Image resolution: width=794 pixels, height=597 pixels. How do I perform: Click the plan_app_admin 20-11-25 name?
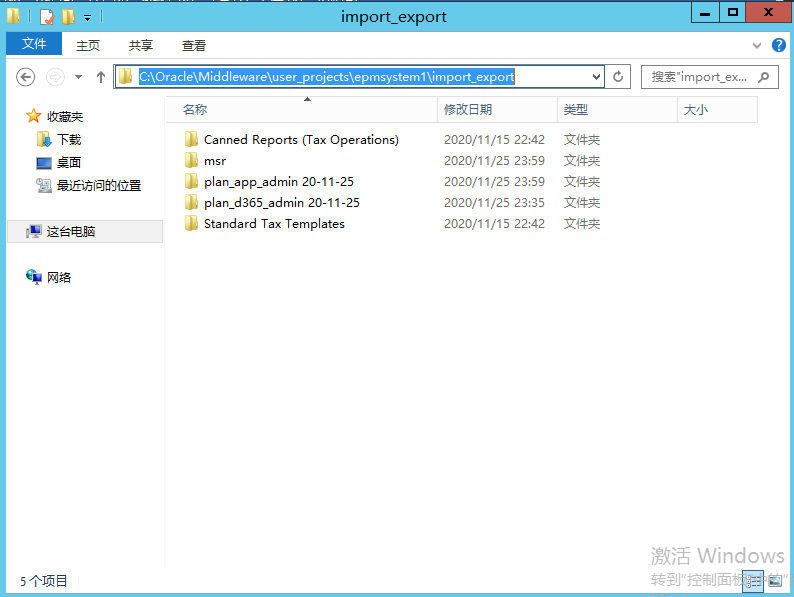click(279, 182)
